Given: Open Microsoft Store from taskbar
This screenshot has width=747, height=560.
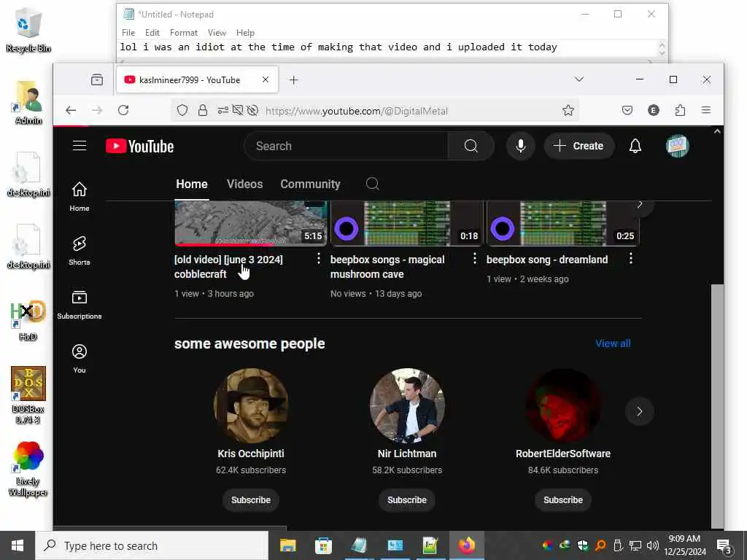Looking at the screenshot, I should click(x=323, y=545).
